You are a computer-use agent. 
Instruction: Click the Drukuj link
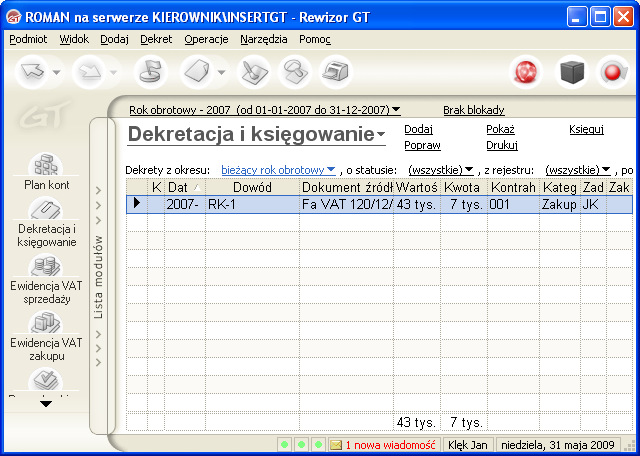502,145
